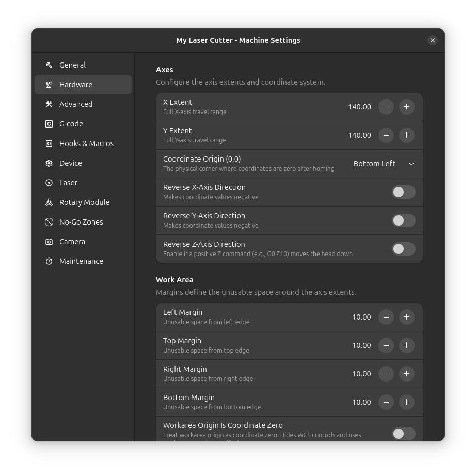Toggle Reverse Y-Axis Direction on
Image resolution: width=476 pixels, height=476 pixels.
[403, 220]
